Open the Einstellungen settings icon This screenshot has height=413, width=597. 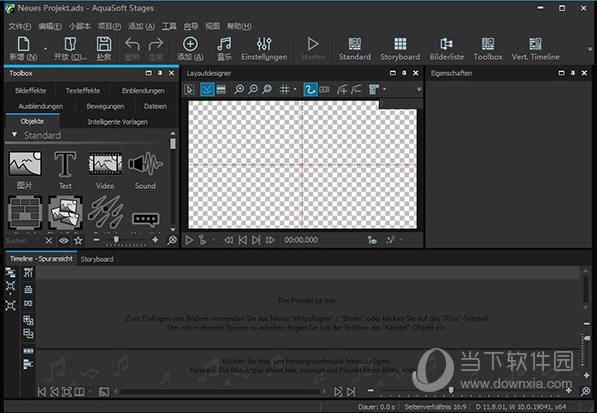(264, 49)
